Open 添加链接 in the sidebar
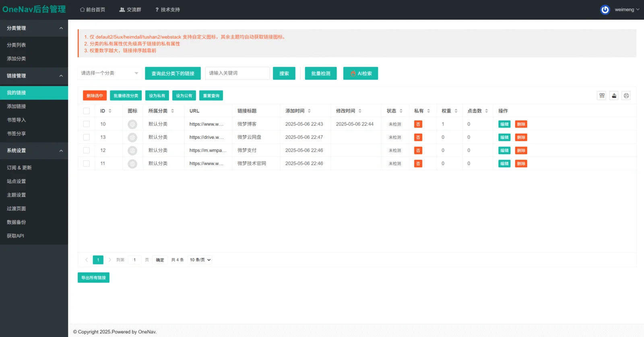The width and height of the screenshot is (644, 337). pos(17,106)
